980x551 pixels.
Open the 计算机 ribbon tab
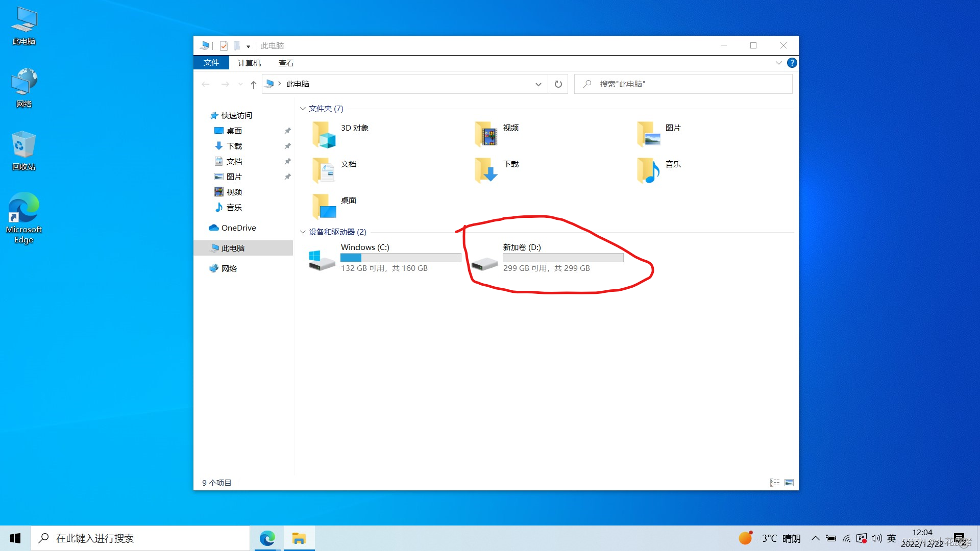click(x=249, y=63)
